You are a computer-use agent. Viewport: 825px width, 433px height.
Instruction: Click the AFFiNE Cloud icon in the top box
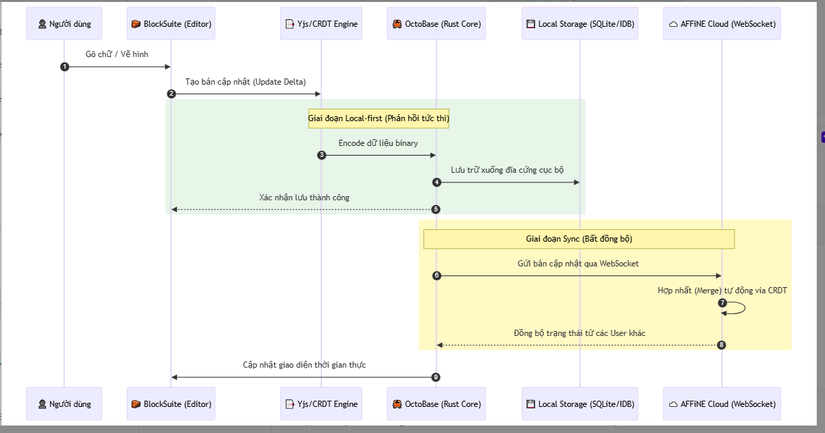[672, 22]
